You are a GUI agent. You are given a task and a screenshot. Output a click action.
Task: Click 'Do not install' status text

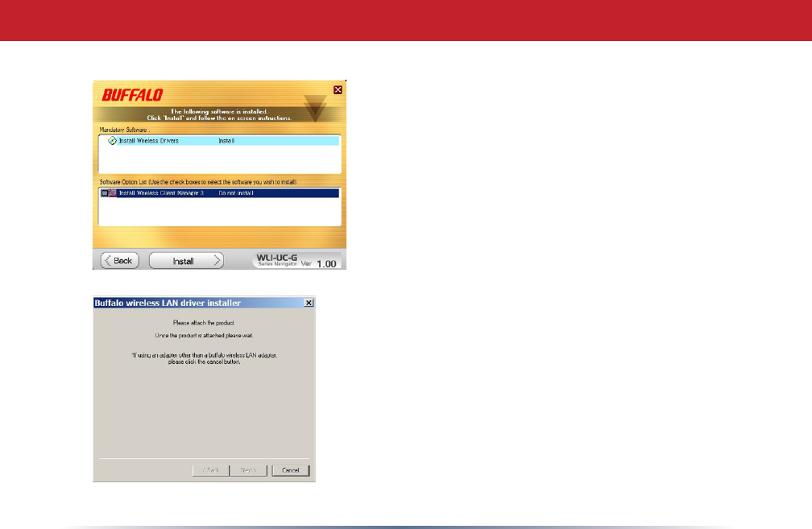[235, 193]
